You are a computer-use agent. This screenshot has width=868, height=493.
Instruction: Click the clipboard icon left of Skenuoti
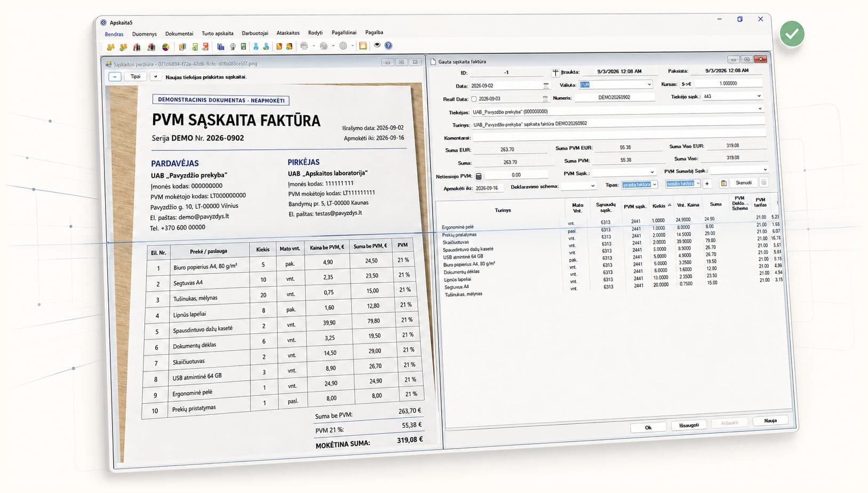click(723, 183)
